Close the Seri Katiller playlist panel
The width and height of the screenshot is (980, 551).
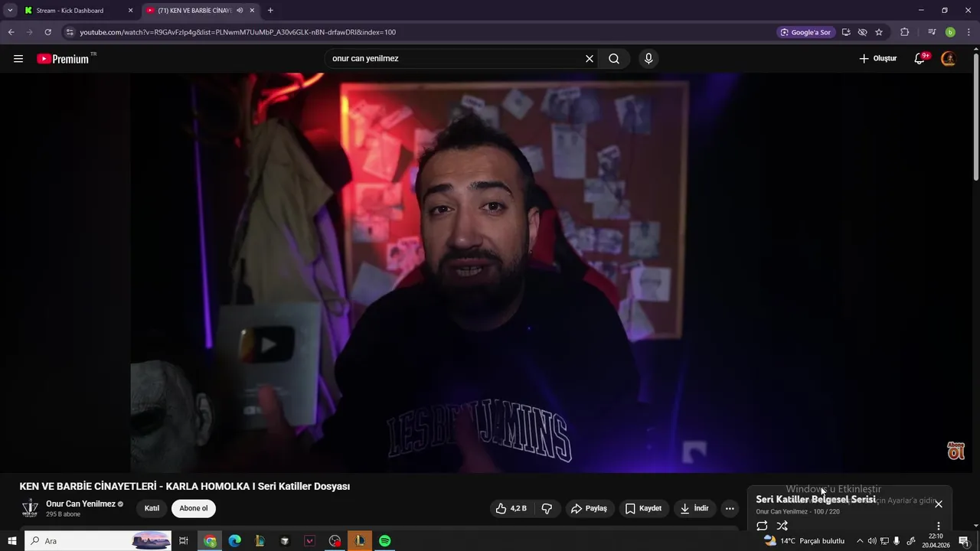coord(939,504)
